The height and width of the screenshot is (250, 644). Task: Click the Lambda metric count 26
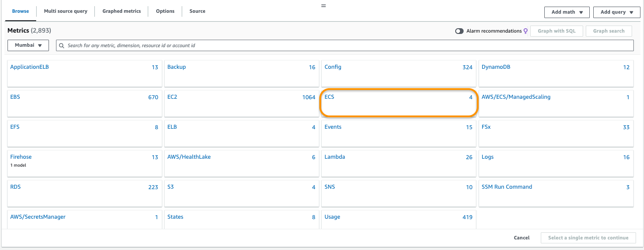coord(469,157)
